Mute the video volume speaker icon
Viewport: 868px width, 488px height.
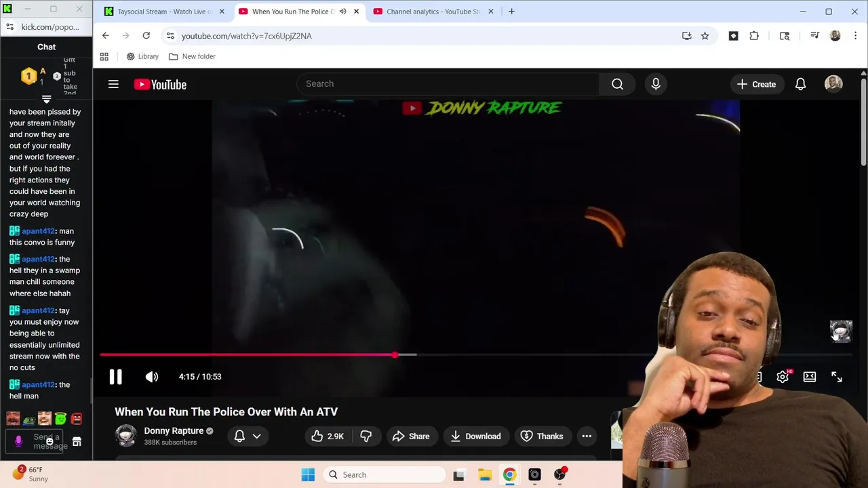click(151, 377)
